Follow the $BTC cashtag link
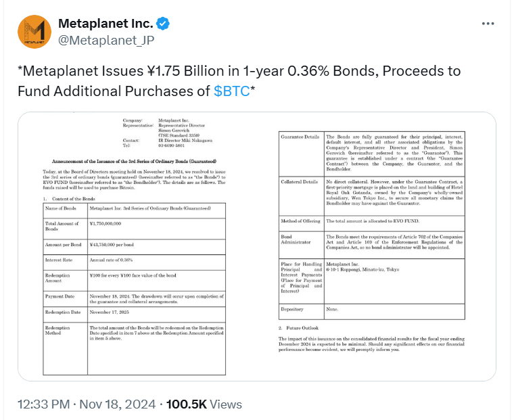 [x=231, y=91]
